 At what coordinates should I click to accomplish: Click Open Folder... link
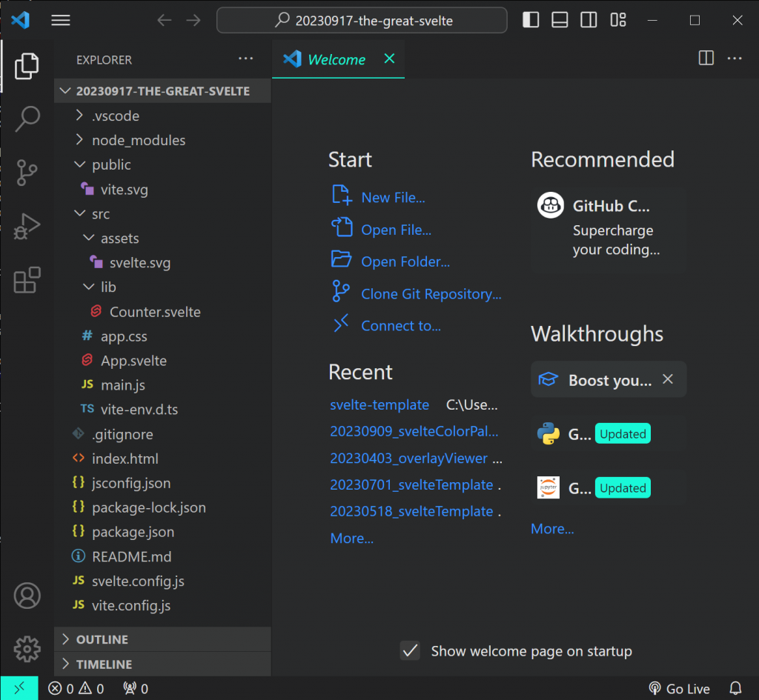391,261
